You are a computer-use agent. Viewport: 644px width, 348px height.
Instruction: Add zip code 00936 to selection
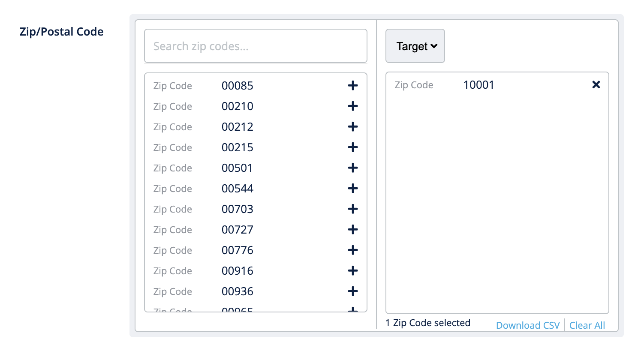(352, 291)
